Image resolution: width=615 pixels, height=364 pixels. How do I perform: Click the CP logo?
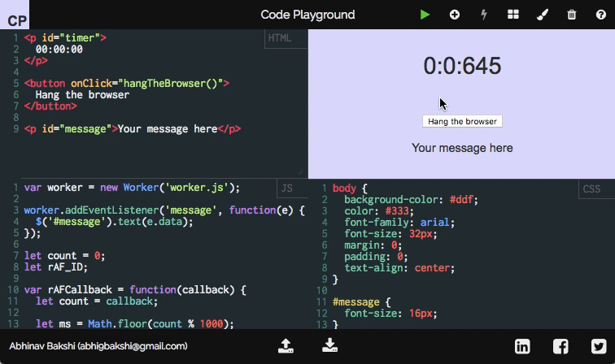tap(15, 15)
